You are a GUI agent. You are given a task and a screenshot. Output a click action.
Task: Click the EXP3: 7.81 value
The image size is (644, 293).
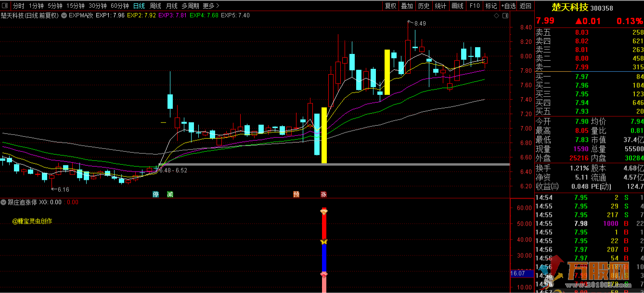tap(173, 15)
